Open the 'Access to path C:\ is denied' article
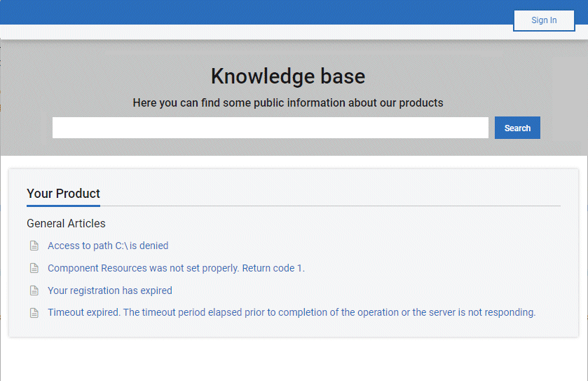This screenshot has height=381, width=588. click(x=108, y=246)
